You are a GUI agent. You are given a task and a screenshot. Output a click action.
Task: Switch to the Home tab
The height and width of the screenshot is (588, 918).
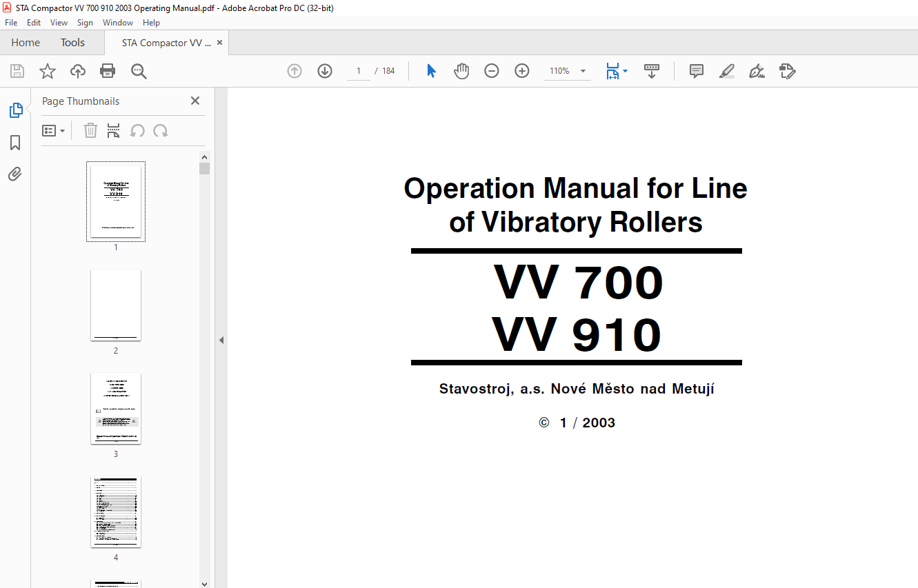click(26, 43)
